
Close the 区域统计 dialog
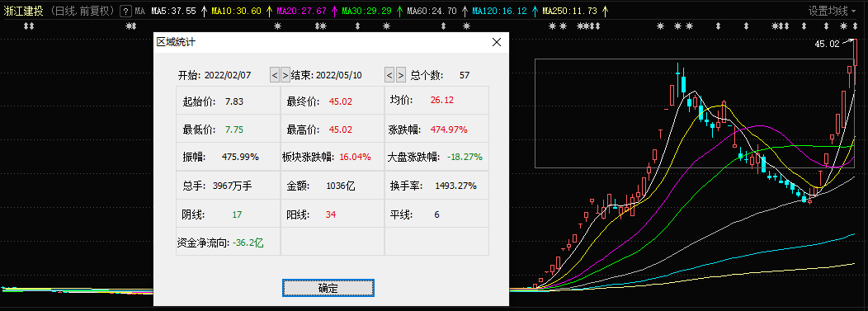click(497, 42)
